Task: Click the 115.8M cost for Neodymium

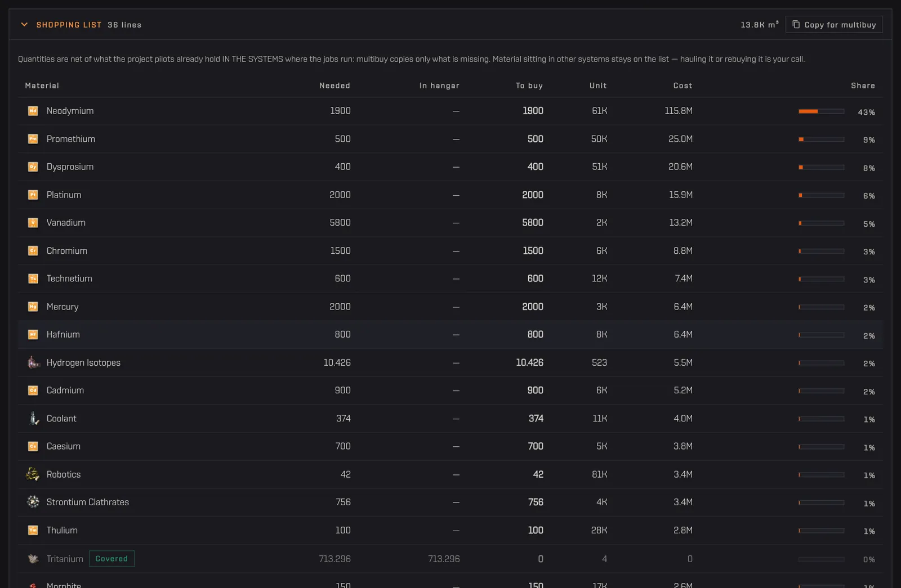Action: (x=679, y=111)
